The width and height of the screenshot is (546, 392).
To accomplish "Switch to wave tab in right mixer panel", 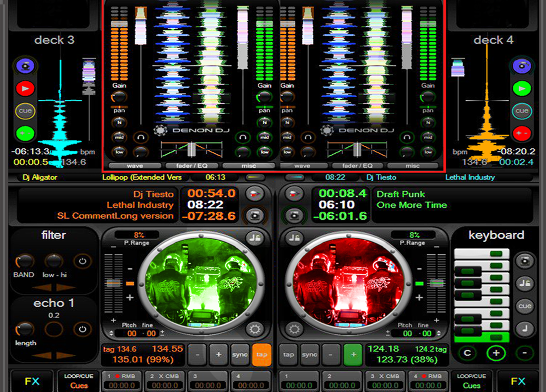I will (x=302, y=166).
